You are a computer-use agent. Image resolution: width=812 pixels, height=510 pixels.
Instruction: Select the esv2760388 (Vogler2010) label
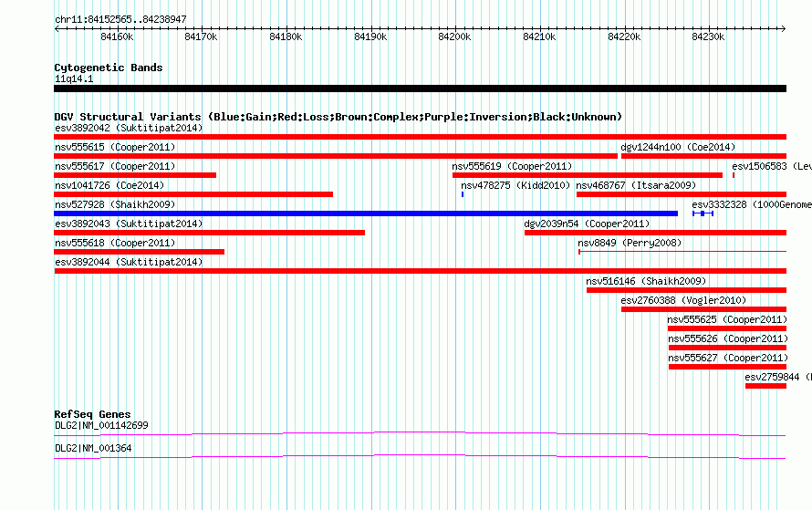click(683, 300)
